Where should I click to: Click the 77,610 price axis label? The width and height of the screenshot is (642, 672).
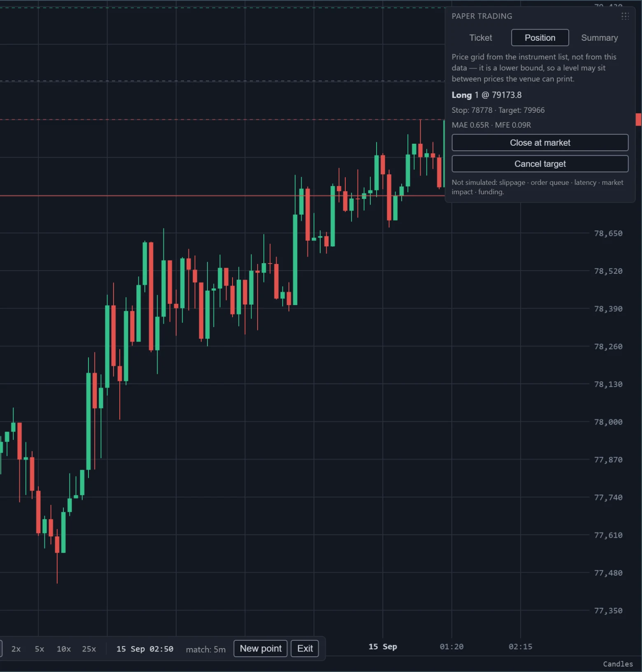pos(608,535)
